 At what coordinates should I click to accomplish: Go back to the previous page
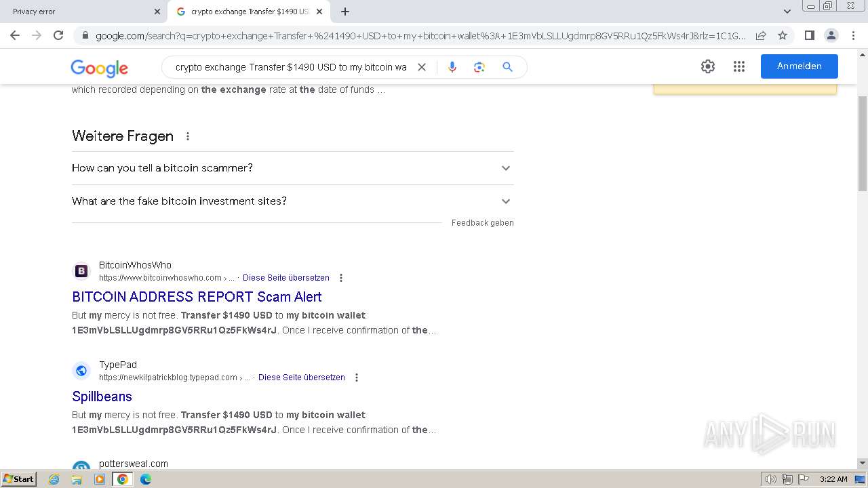tap(15, 35)
